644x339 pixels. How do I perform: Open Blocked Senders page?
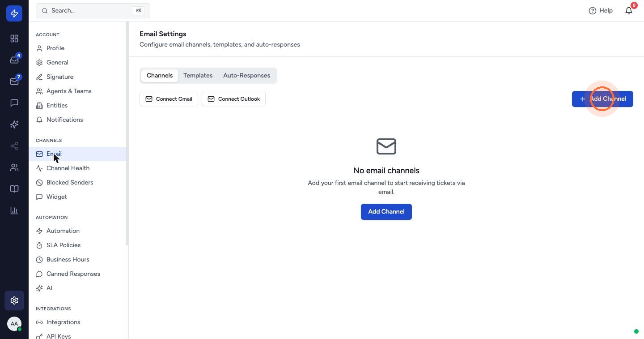pyautogui.click(x=77, y=183)
